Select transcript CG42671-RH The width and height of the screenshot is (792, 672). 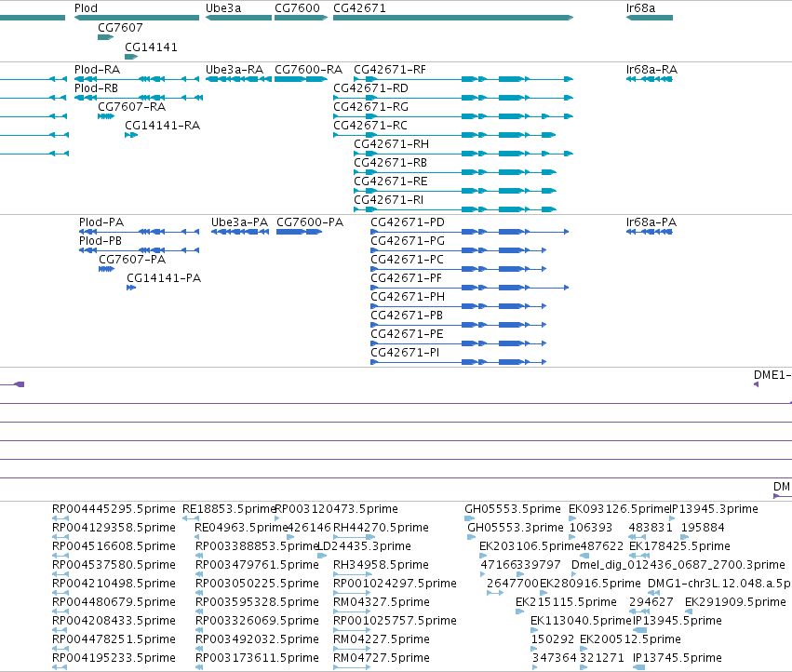tap(391, 144)
